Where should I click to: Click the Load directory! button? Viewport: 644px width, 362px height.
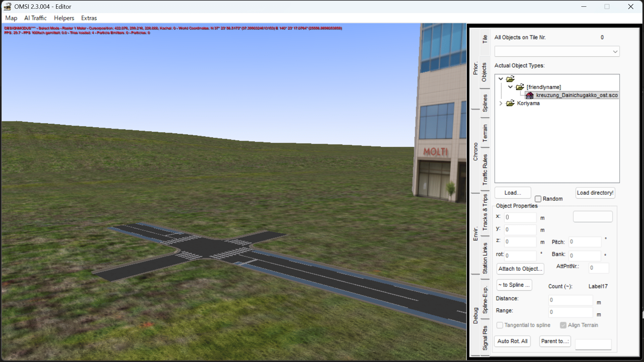click(x=595, y=193)
